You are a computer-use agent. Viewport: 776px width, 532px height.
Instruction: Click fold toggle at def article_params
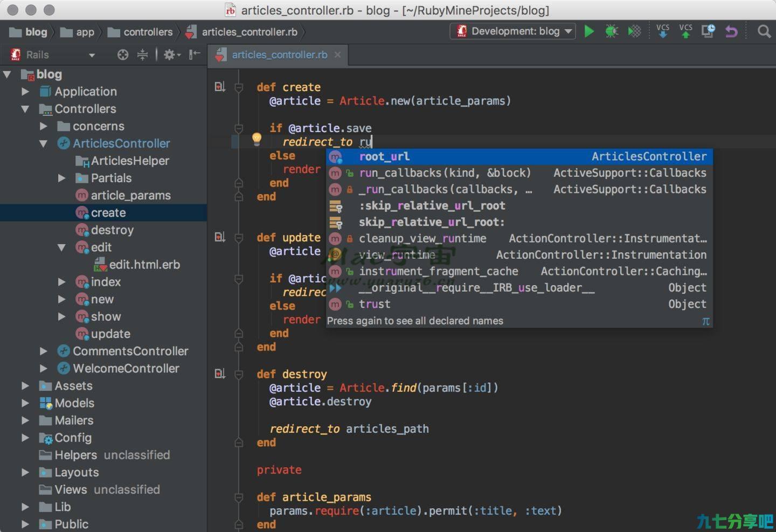point(239,497)
